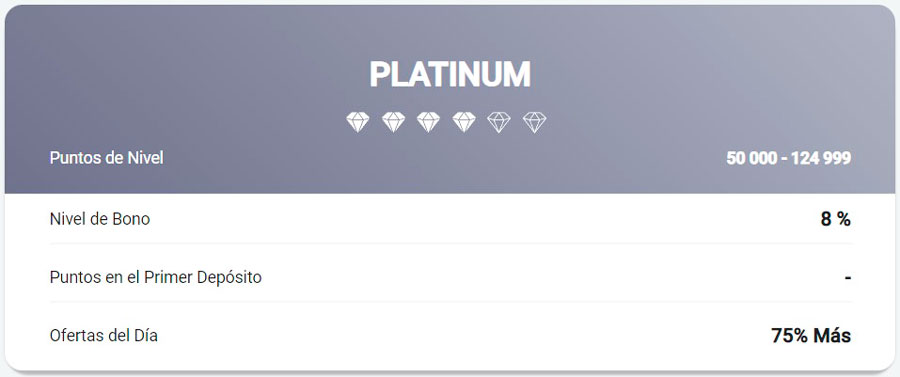Viewport: 900px width, 377px height.
Task: Click the sixth outlined diamond icon
Action: click(x=534, y=122)
